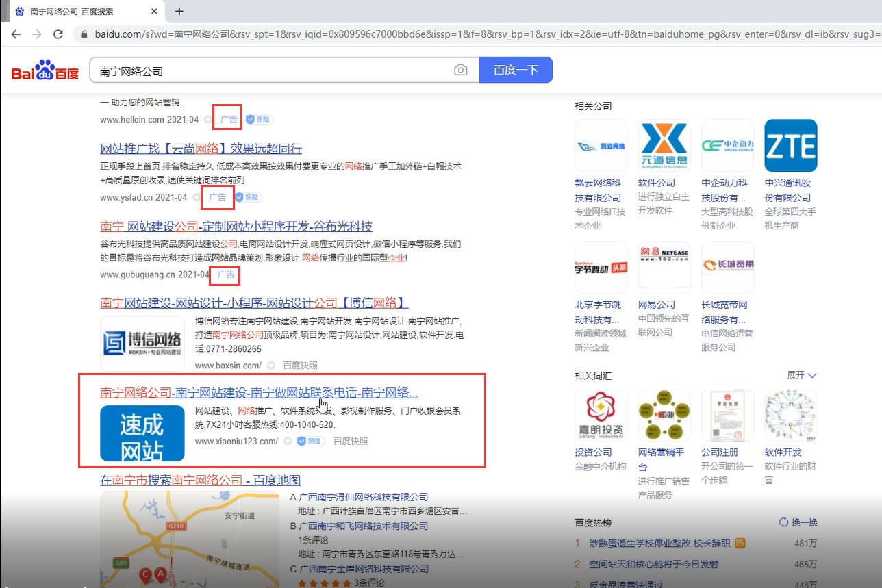Open the 谷布光科技 result title link
The image size is (882, 588).
click(x=236, y=226)
